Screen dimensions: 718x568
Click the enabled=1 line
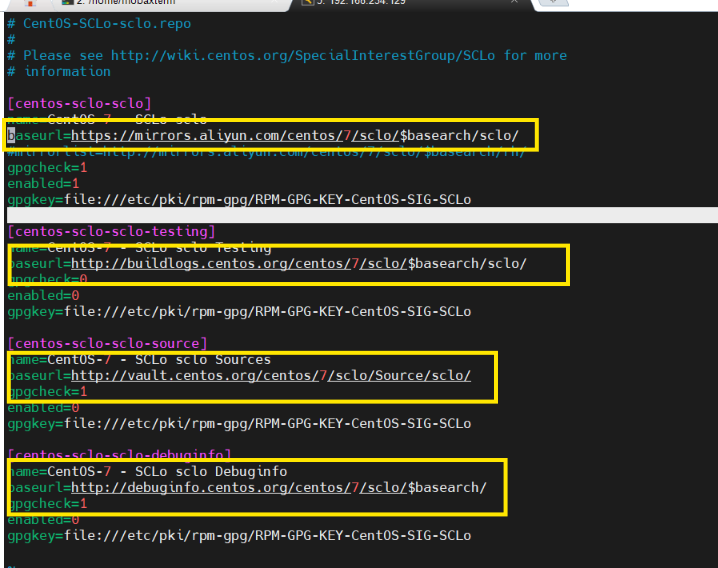click(x=44, y=184)
